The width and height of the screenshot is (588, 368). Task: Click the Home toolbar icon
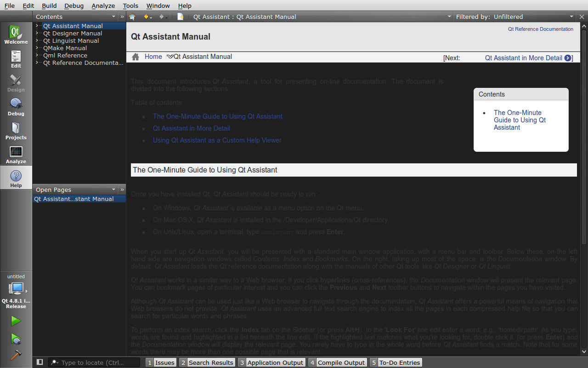[132, 17]
